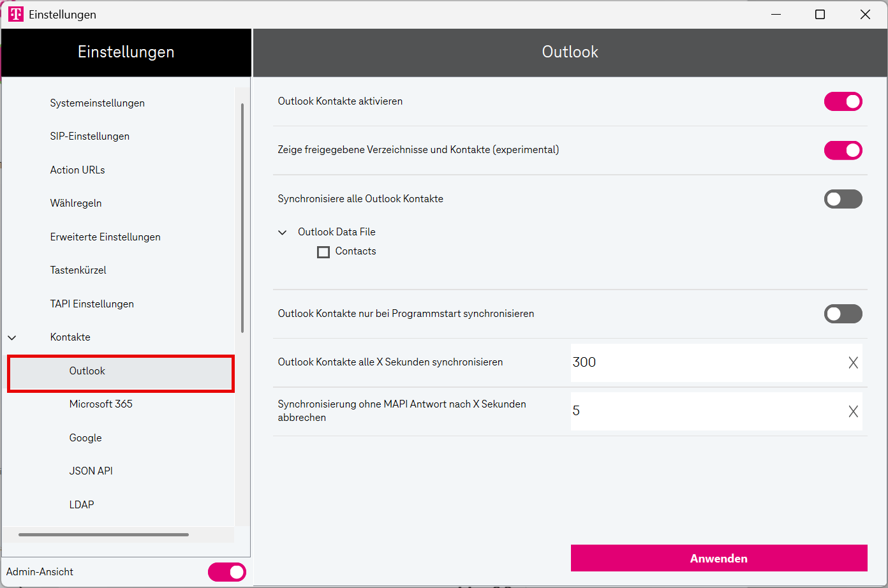The height and width of the screenshot is (588, 888).
Task: Clear the 300 seconds sync interval field
Action: pos(853,363)
